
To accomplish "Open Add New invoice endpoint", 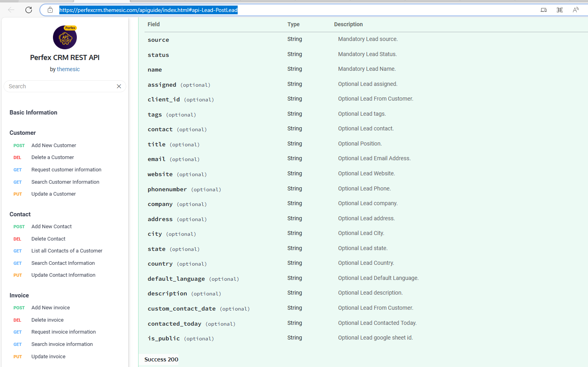I will [x=51, y=308].
